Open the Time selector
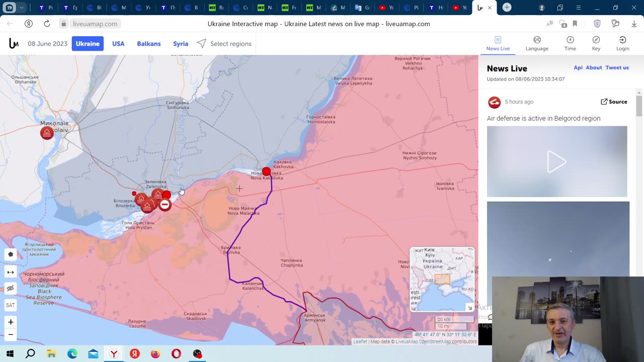 (570, 44)
